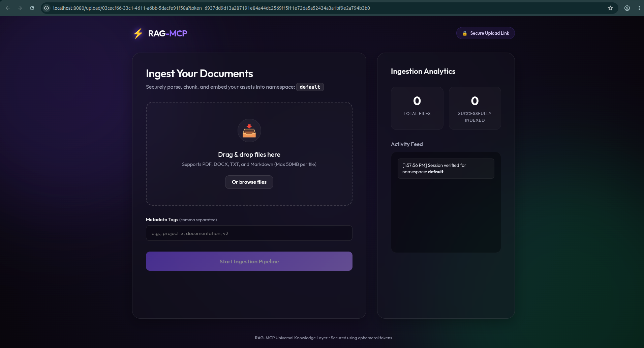Image resolution: width=644 pixels, height=348 pixels.
Task: Click Start Ingestion Pipeline button
Action: tap(249, 261)
